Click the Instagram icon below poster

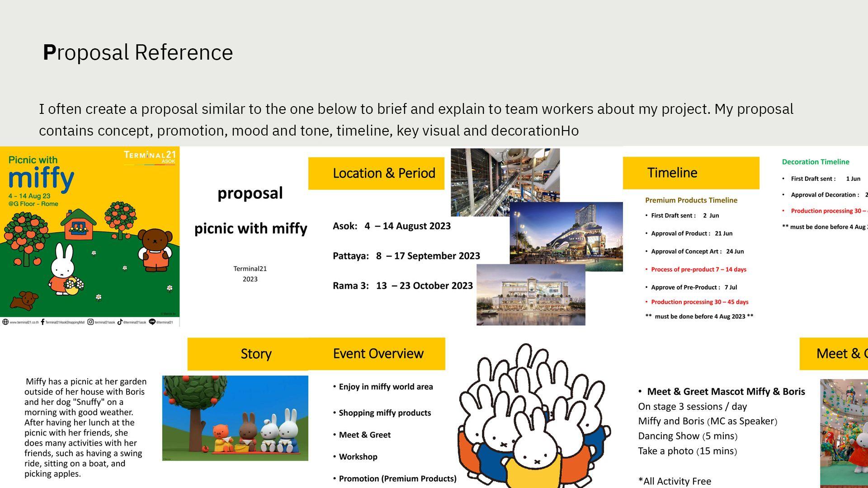pyautogui.click(x=90, y=322)
